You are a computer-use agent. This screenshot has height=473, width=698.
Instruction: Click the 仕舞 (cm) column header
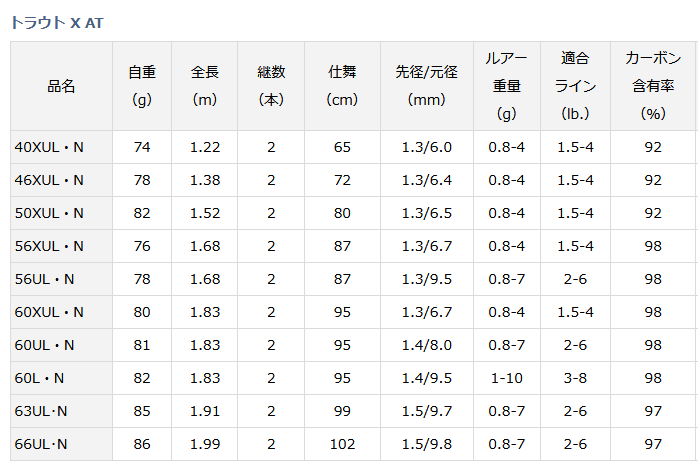coord(342,86)
